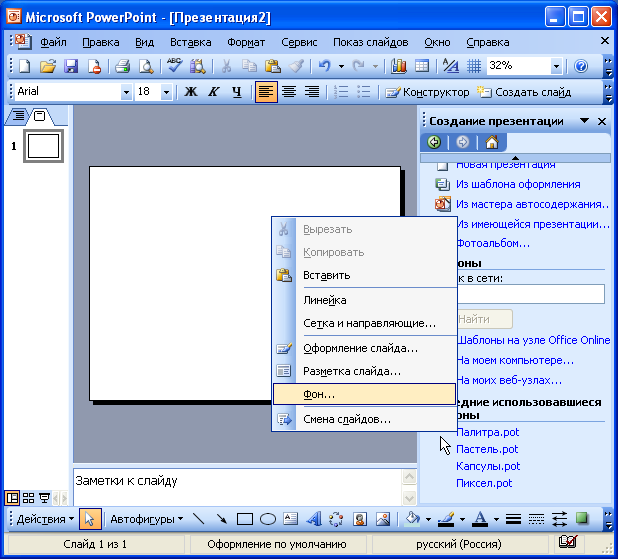The height and width of the screenshot is (559, 618).
Task: Open Help with the question mark icon
Action: point(581,66)
